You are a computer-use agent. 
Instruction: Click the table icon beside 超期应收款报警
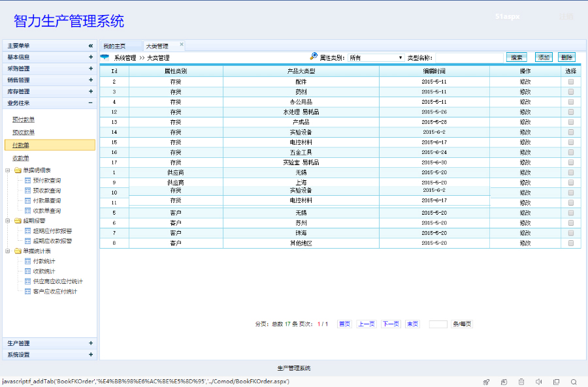click(x=27, y=241)
